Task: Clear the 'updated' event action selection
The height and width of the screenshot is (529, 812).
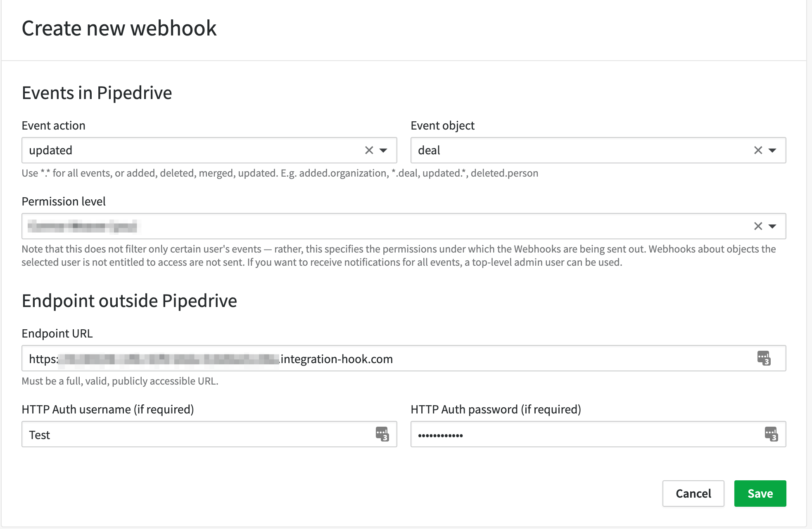Action: [x=369, y=150]
